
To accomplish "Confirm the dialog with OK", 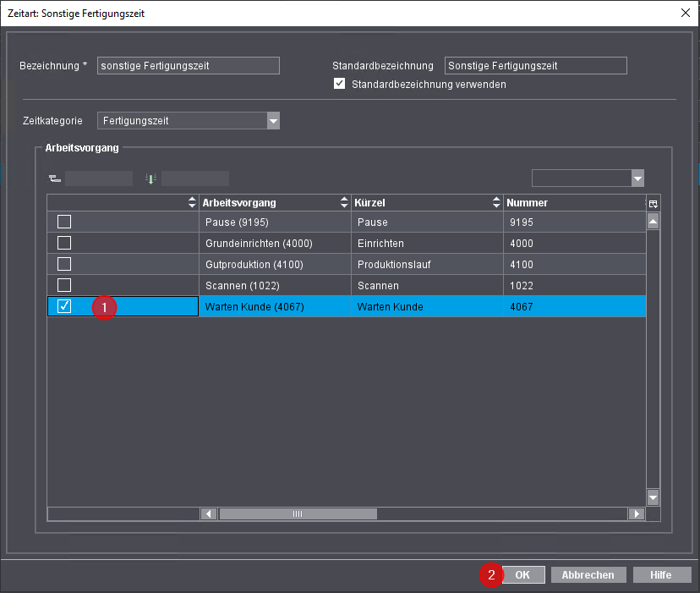I will (523, 574).
